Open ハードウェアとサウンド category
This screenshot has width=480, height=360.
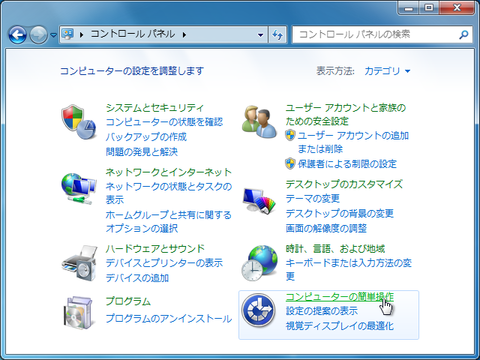(155, 249)
